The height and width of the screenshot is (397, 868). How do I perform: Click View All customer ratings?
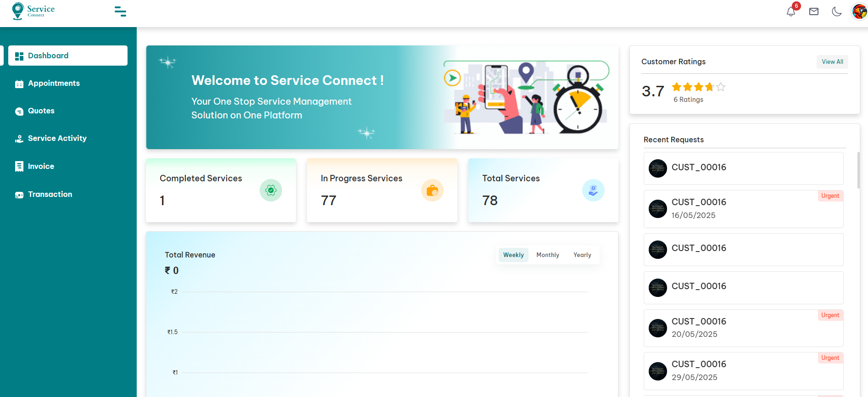(x=832, y=62)
